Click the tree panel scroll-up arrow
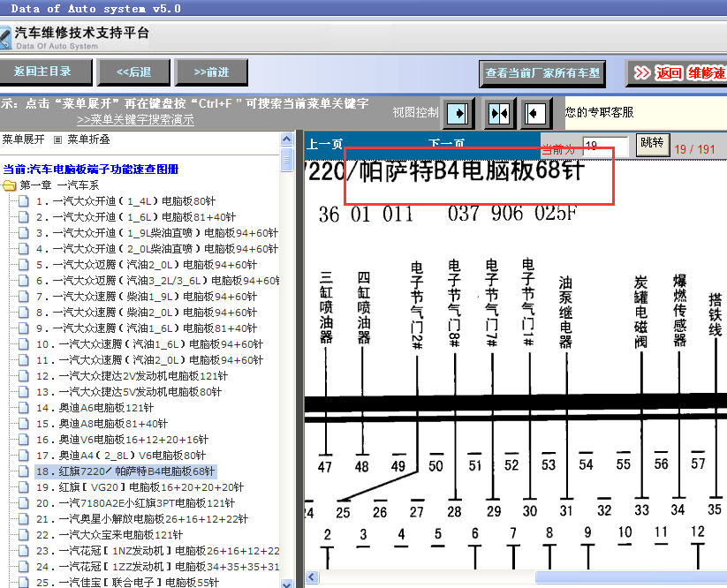 [x=287, y=139]
